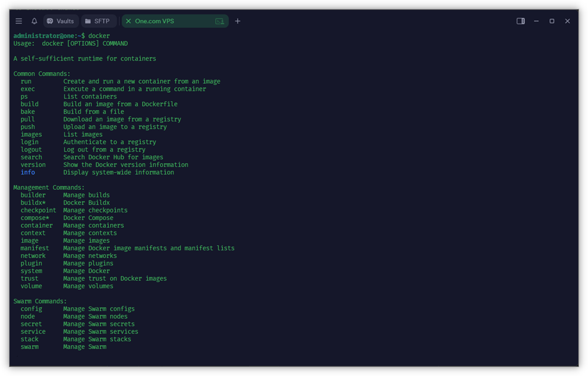Click the word docker in the prompt line

pyautogui.click(x=99, y=35)
